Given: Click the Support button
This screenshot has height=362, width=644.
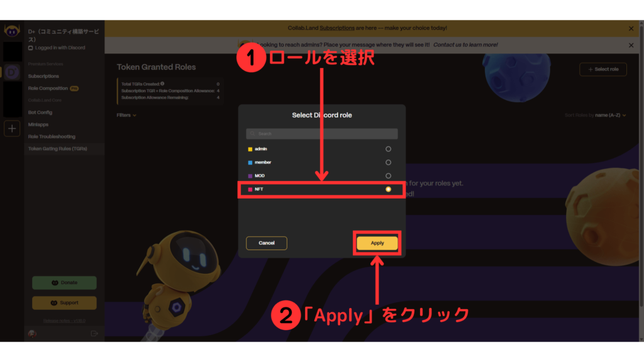Looking at the screenshot, I should 65,303.
